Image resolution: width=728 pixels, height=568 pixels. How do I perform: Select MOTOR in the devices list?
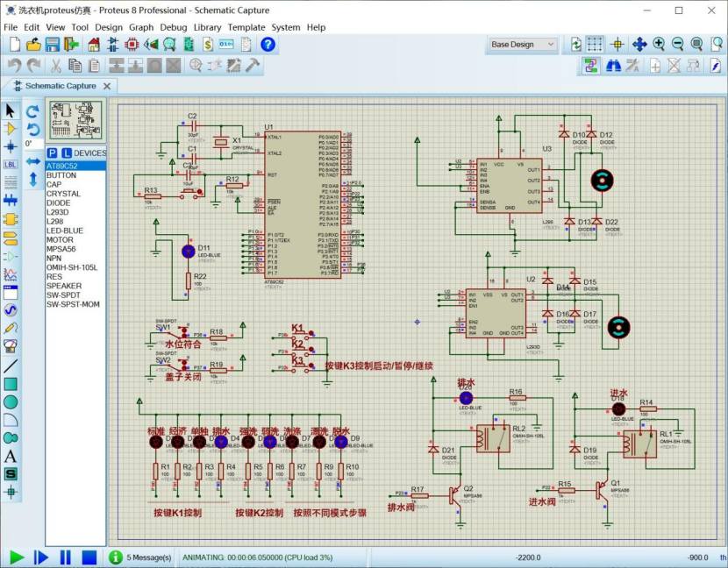click(60, 239)
